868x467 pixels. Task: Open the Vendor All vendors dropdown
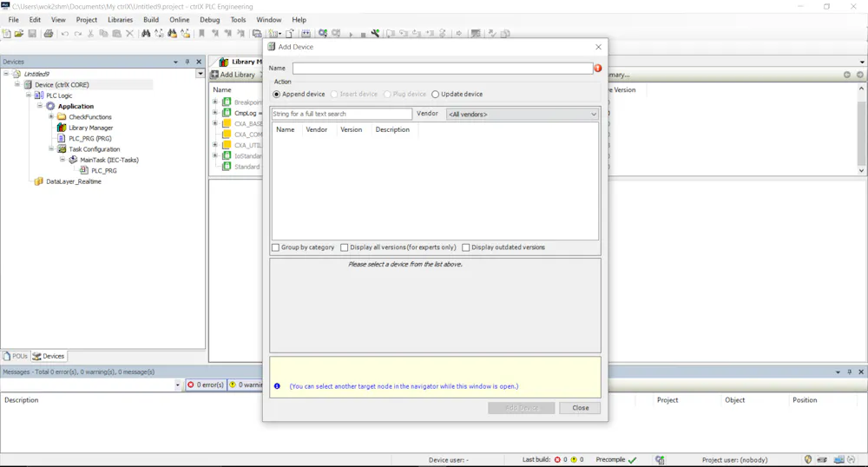(x=523, y=114)
